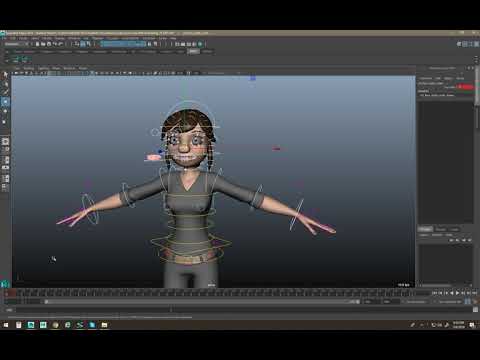Choose the Lasso select tool

[5, 84]
